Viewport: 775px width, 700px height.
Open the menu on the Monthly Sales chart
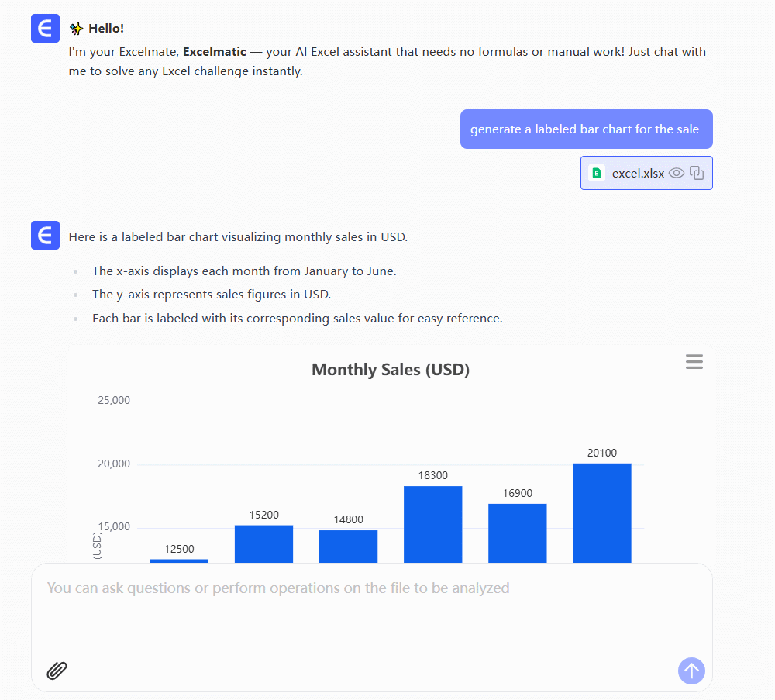point(694,362)
